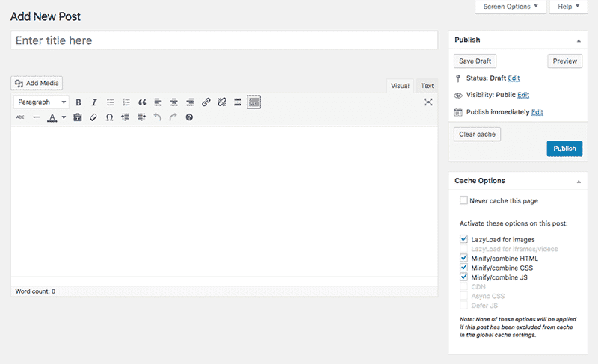Expand the Screen Options panel
This screenshot has width=598, height=364.
click(510, 7)
